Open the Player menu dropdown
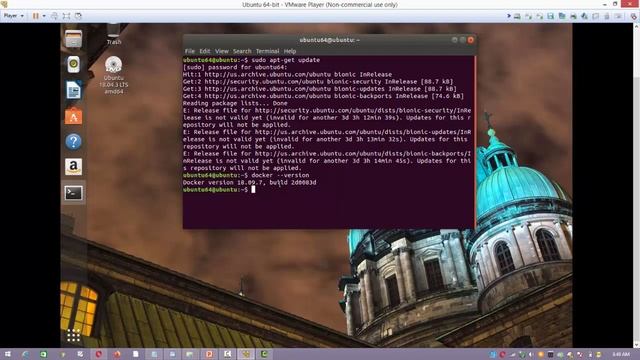Screen dimensions: 640x360 pos(13,16)
